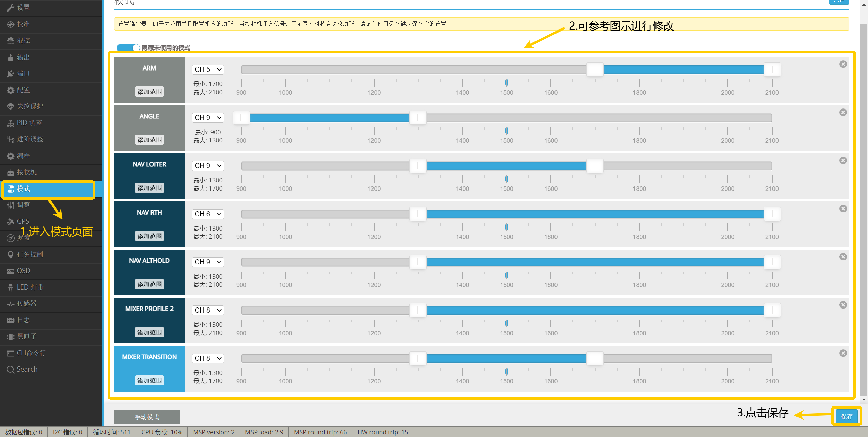Image resolution: width=868 pixels, height=437 pixels.
Task: Toggle 隐藏未使用的模式 switch
Action: point(128,48)
